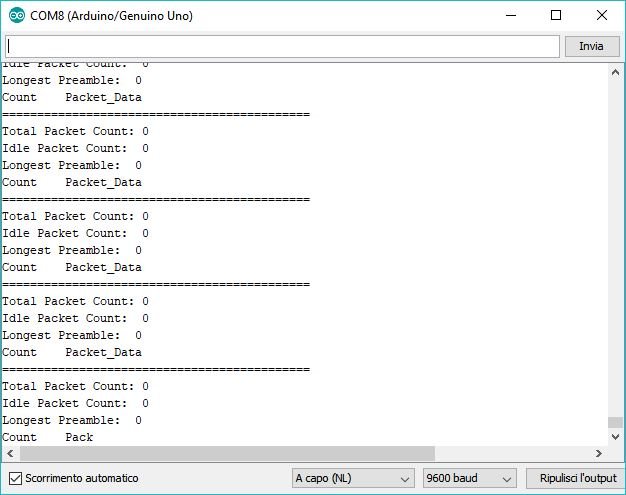The image size is (626, 495).
Task: Click the vertical scrollbar down arrow
Action: tap(615, 437)
